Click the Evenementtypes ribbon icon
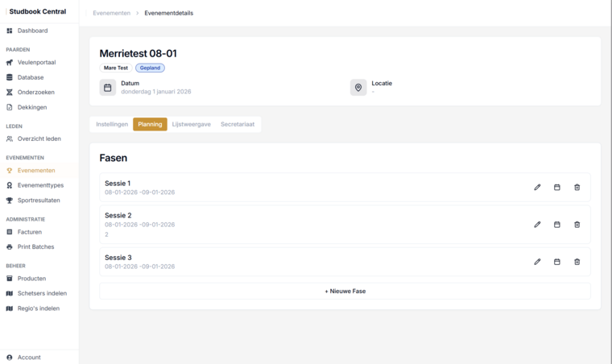The width and height of the screenshot is (612, 364). click(x=10, y=185)
